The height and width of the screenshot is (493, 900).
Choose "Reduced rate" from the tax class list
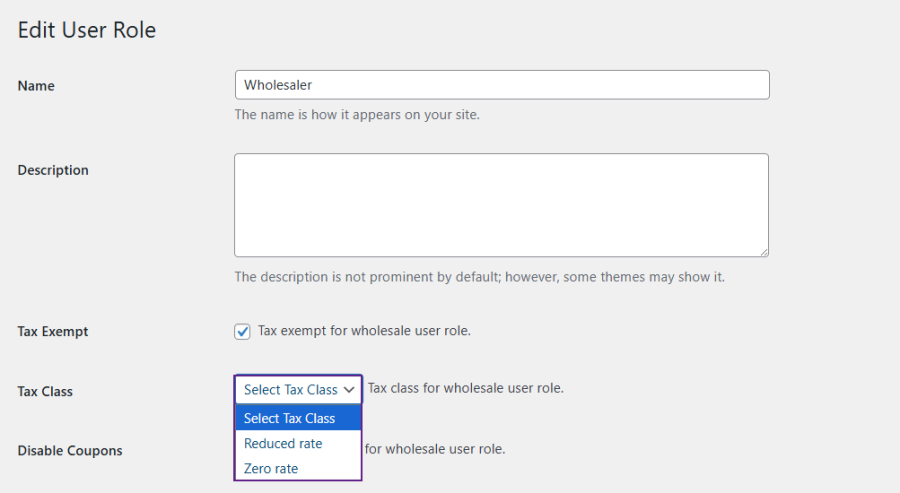click(283, 443)
